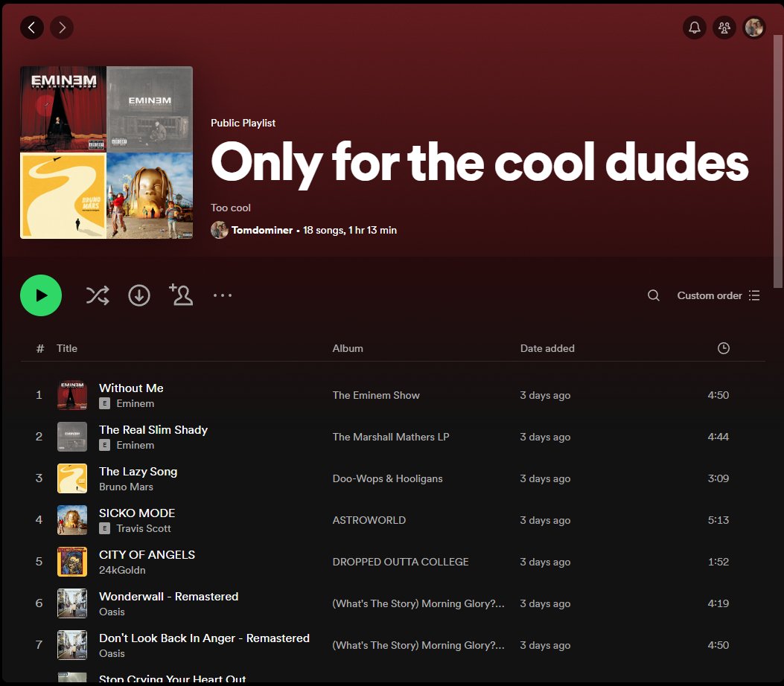Open the more options ellipsis menu
Image resolution: width=784 pixels, height=686 pixels.
pos(223,295)
